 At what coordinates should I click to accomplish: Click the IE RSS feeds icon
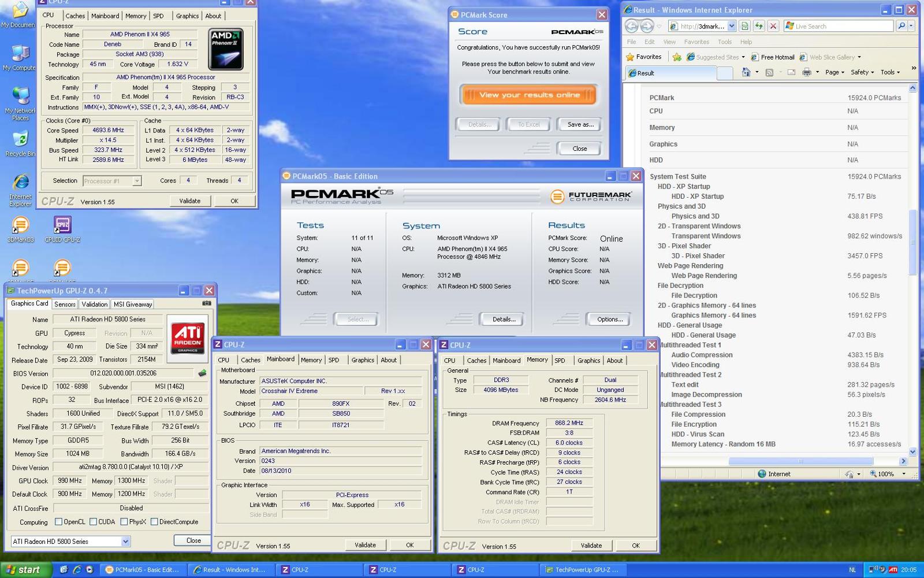pos(769,72)
